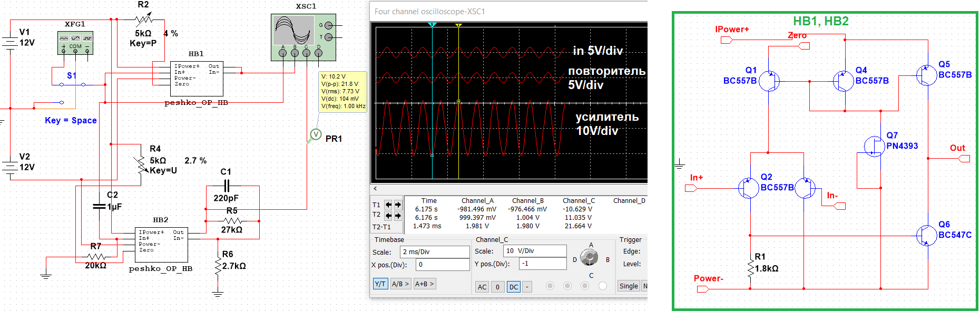
Task: Enable AC coupling for Channel_C
Action: tap(482, 287)
